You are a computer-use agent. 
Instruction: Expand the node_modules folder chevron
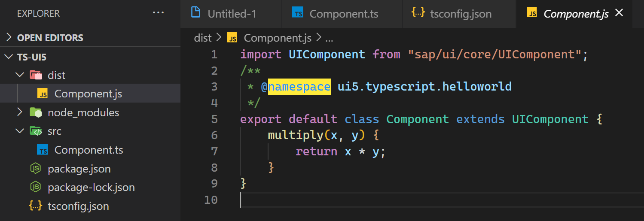pos(19,112)
